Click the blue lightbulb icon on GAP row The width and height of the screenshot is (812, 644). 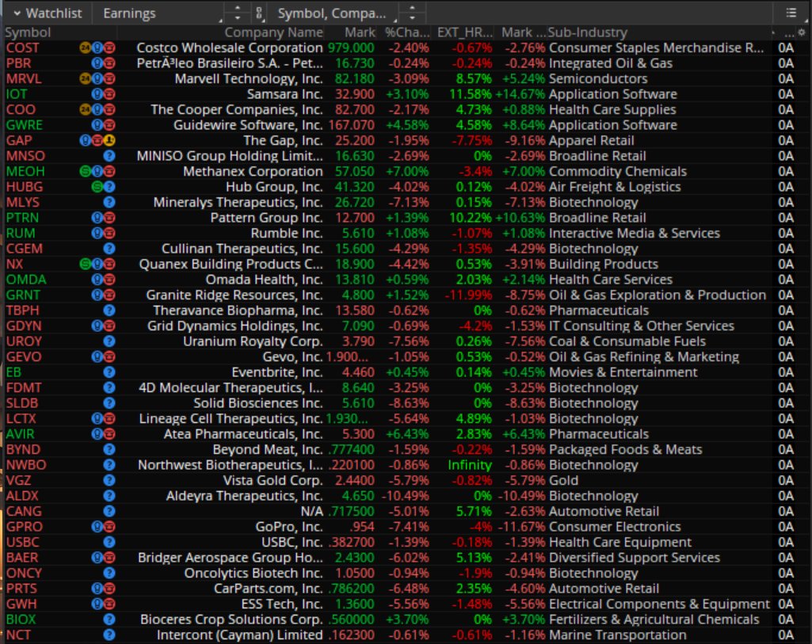pyautogui.click(x=86, y=141)
